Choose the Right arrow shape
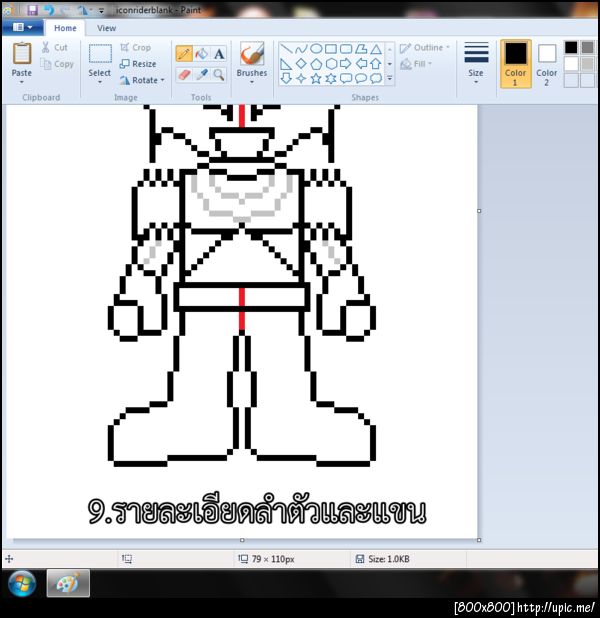This screenshot has width=600, height=618. (346, 63)
